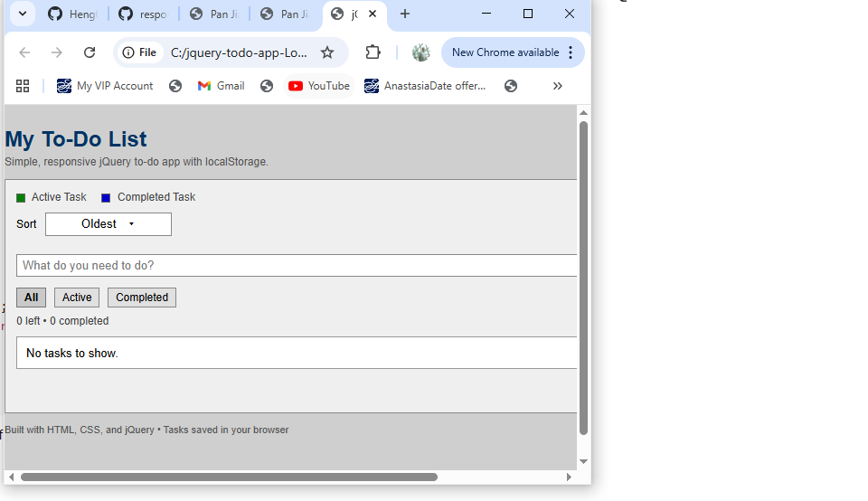Click the '0 left • 0 completed' text
This screenshot has width=868, height=501.
(62, 321)
